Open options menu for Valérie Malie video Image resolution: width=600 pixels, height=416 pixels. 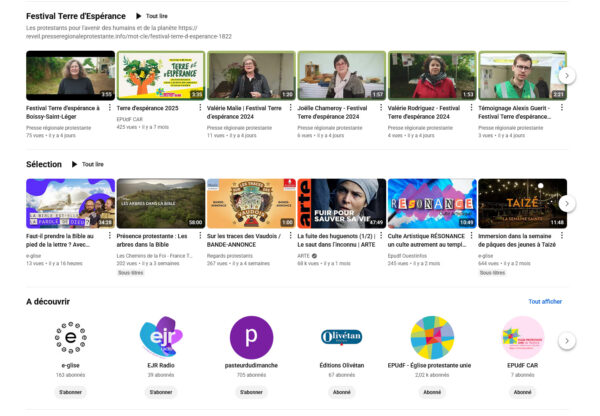[x=290, y=108]
